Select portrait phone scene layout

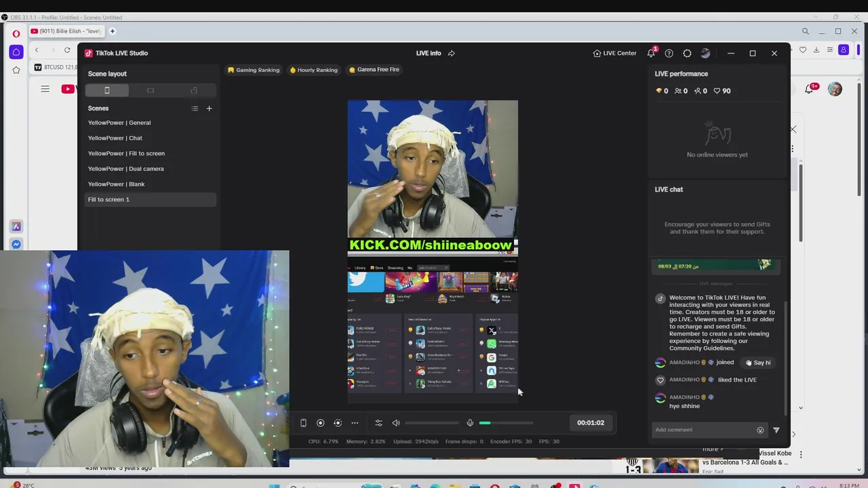106,90
